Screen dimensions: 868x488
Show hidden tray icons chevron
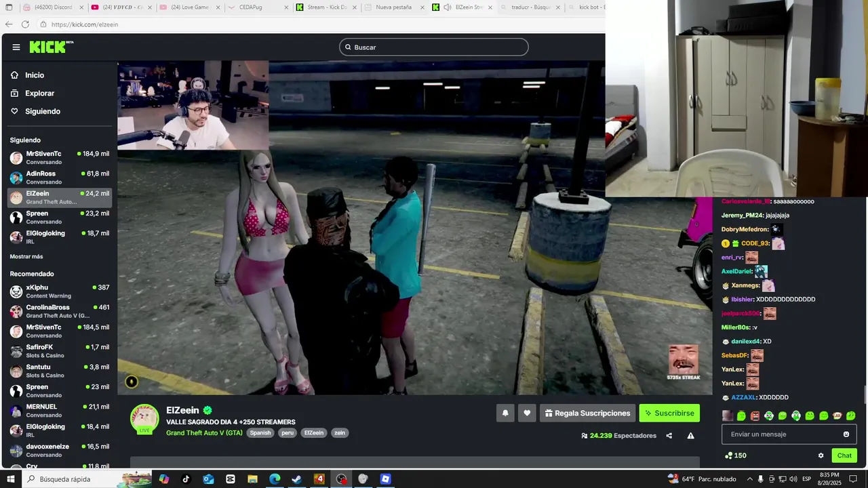(x=749, y=479)
